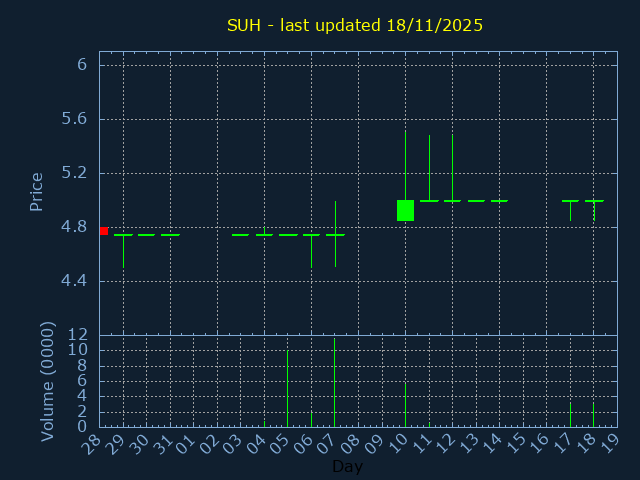Click the day 19 x-axis tick label
Screen dimensions: 640x480
(x=611, y=442)
